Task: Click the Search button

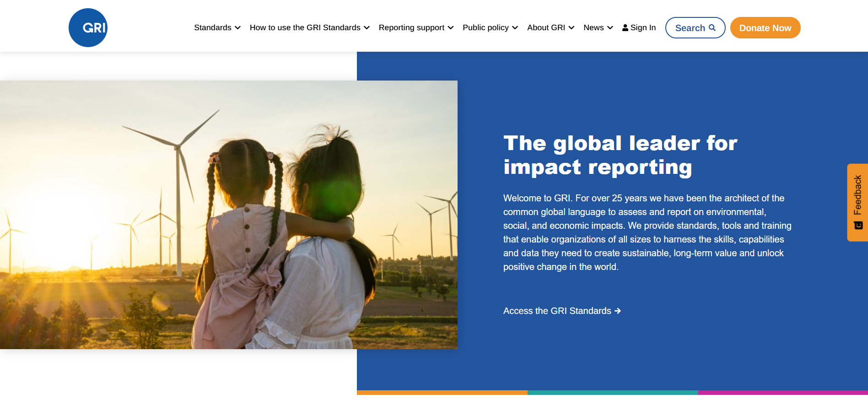Action: tap(695, 27)
